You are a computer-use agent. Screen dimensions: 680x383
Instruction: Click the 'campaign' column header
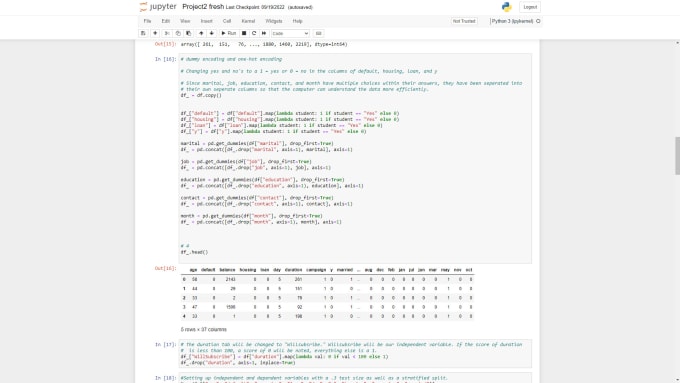(316, 270)
